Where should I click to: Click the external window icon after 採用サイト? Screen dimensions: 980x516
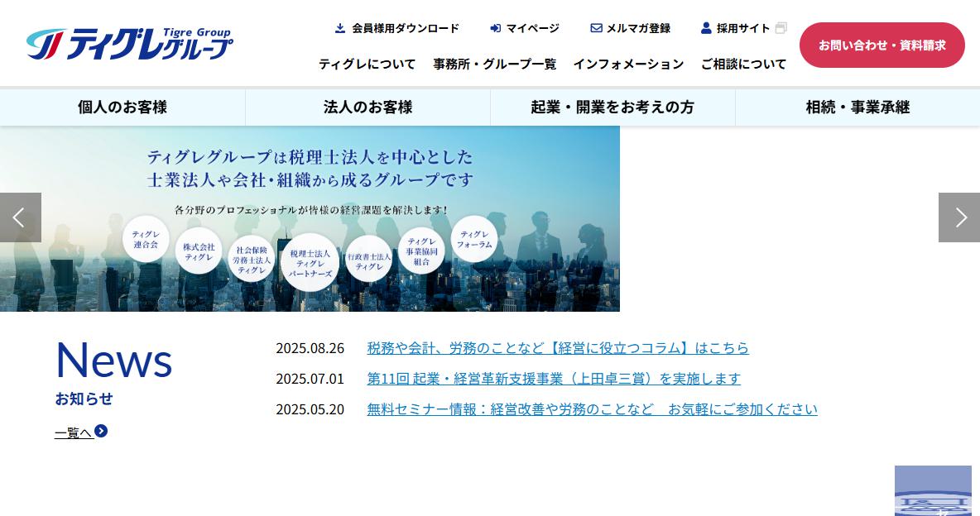(x=781, y=28)
